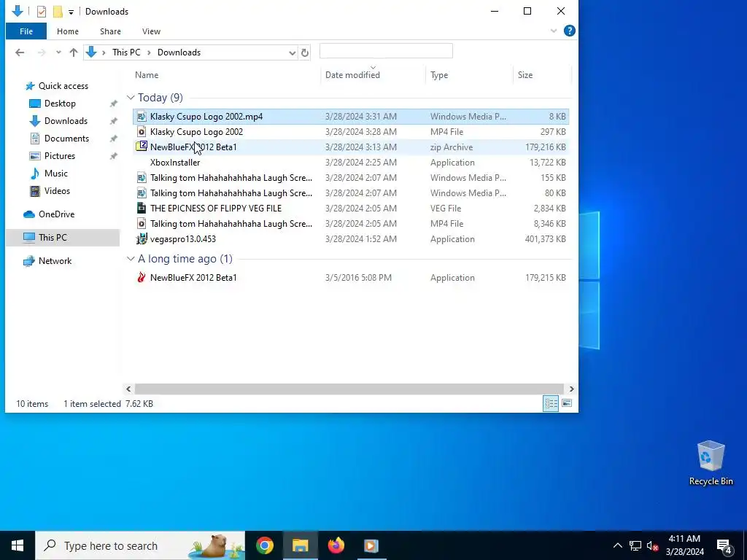Click the taskbar search box

pos(140,545)
